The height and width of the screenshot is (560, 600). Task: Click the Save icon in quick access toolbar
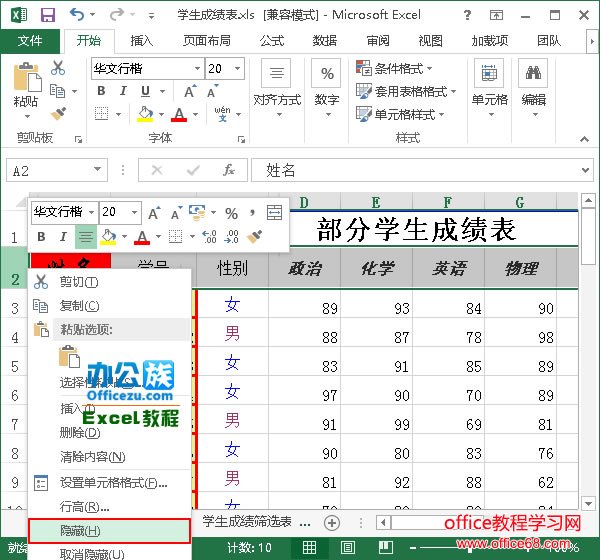[x=47, y=14]
